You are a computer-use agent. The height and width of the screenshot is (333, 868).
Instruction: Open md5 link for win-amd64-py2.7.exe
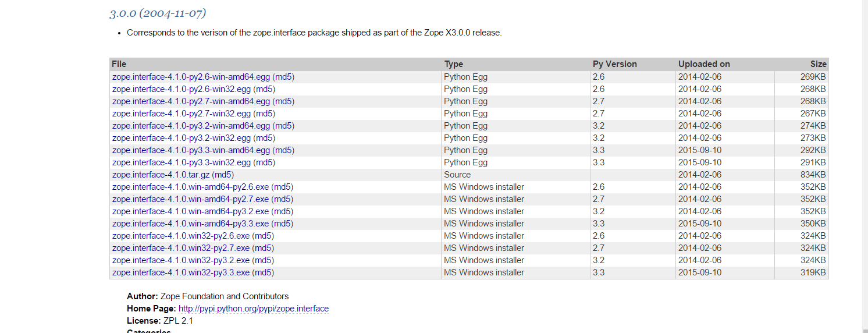coord(282,199)
